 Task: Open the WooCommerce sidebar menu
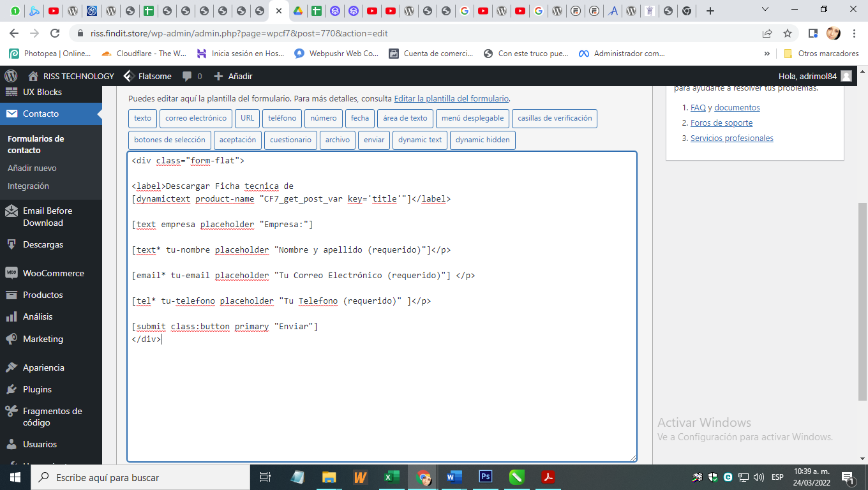click(51, 273)
